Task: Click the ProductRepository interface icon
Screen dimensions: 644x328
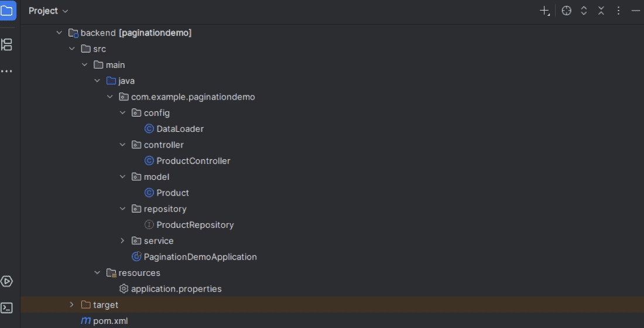Action: (149, 225)
